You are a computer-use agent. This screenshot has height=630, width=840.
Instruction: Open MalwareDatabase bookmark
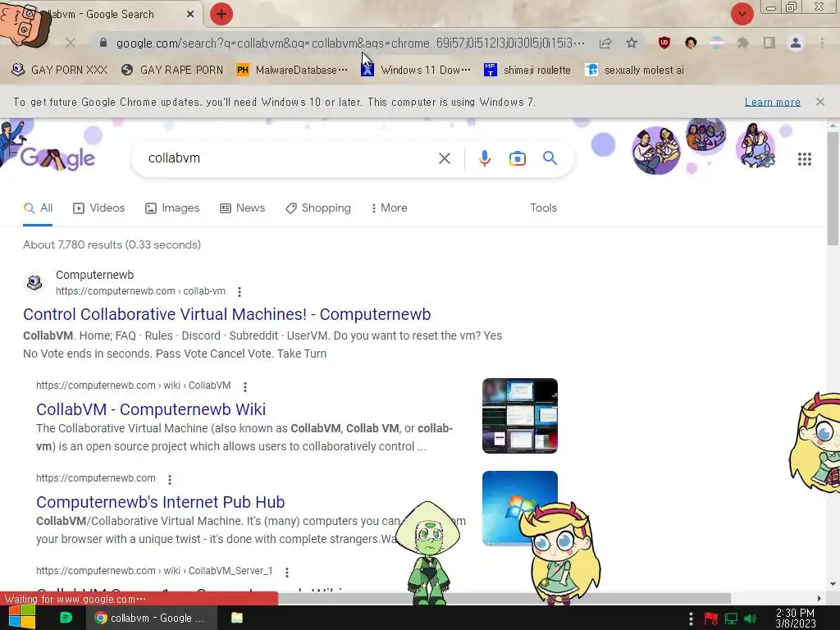pos(292,70)
